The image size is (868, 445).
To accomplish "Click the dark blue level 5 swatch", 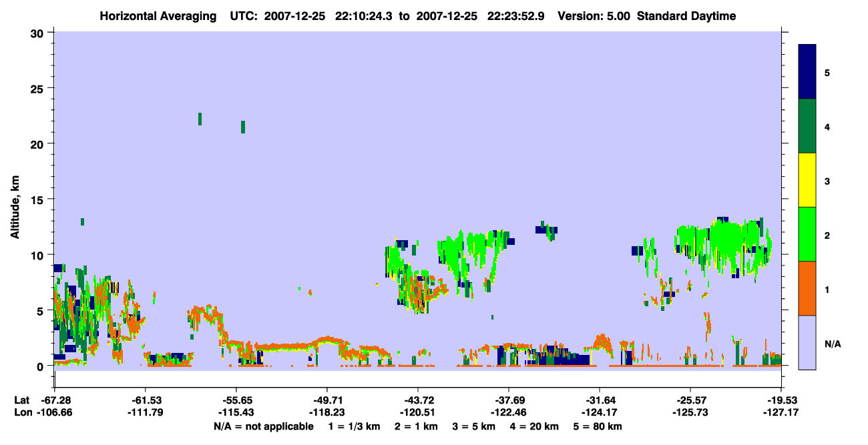I will (807, 72).
